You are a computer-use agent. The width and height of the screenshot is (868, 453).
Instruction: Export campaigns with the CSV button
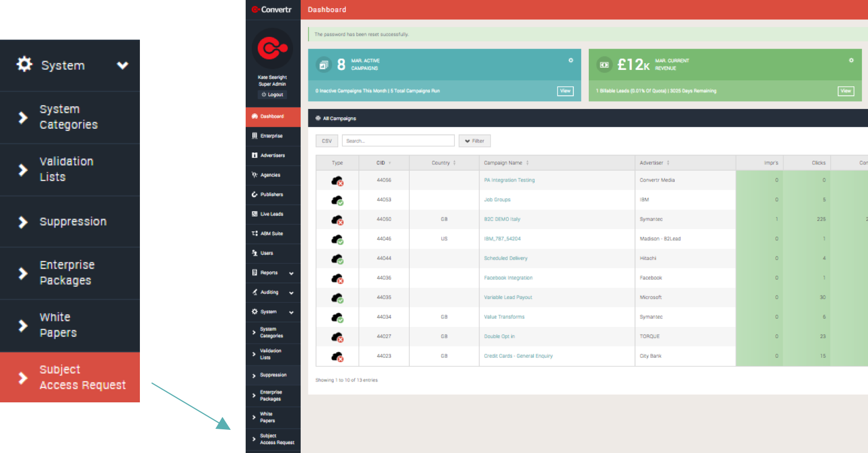coord(327,141)
